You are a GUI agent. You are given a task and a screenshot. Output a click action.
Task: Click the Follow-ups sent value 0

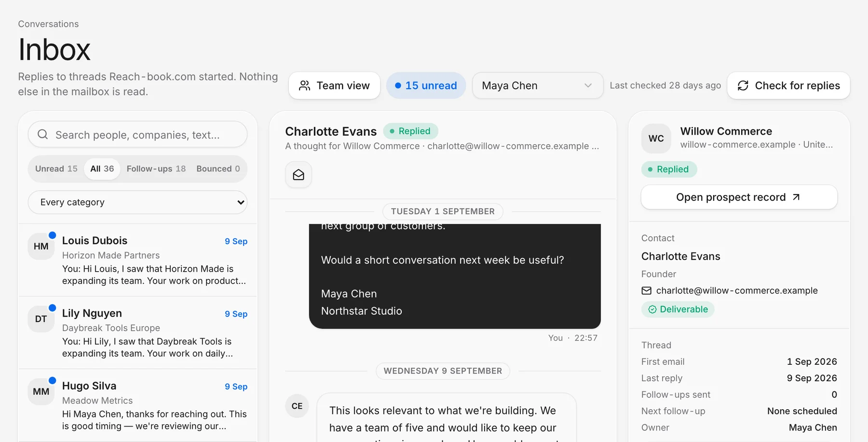(x=834, y=395)
